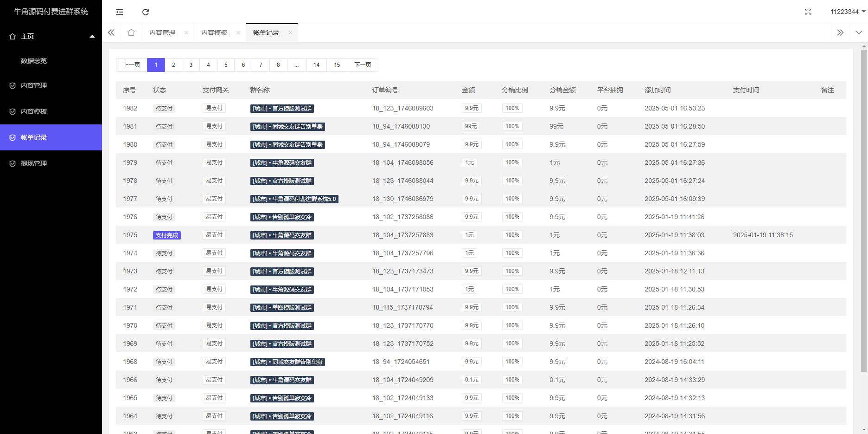The image size is (868, 434).
Task: Open 内容模板 in sidebar
Action: [x=51, y=111]
